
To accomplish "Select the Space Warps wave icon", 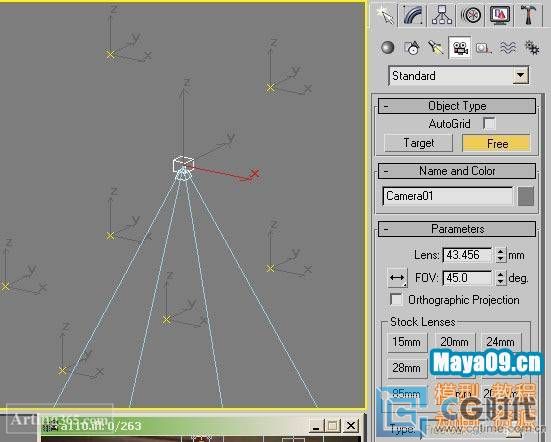I will [508, 48].
